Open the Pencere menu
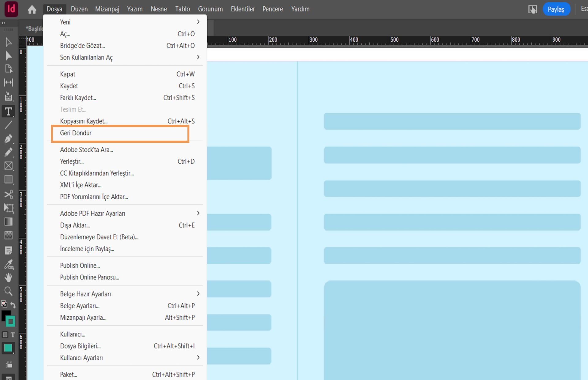The width and height of the screenshot is (588, 380). [272, 9]
